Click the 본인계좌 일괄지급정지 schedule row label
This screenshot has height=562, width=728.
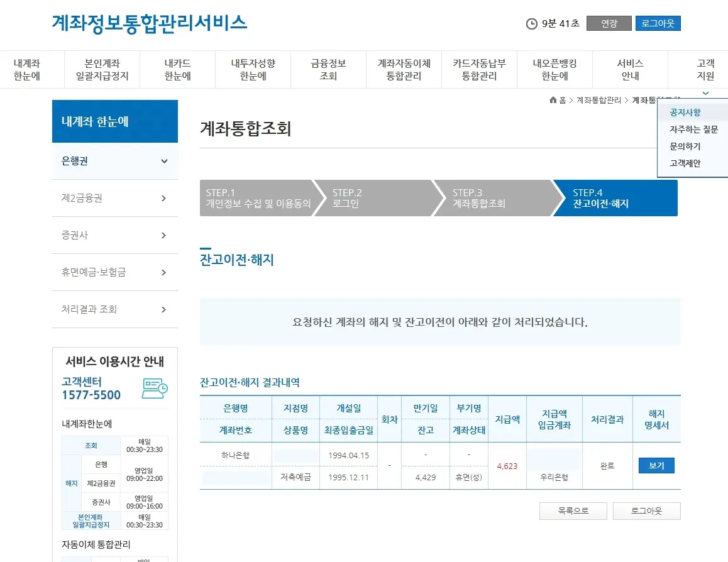[x=91, y=521]
